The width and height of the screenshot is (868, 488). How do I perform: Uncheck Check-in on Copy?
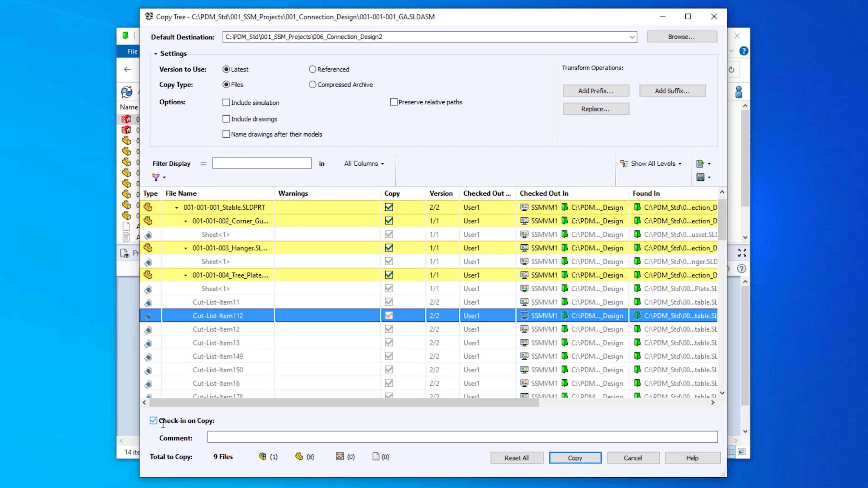tap(153, 420)
